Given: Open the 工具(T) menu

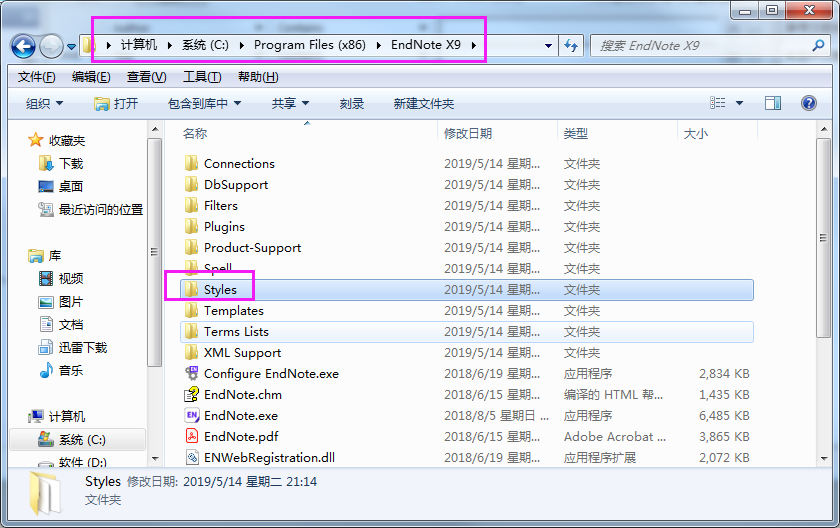Looking at the screenshot, I should coord(202,77).
